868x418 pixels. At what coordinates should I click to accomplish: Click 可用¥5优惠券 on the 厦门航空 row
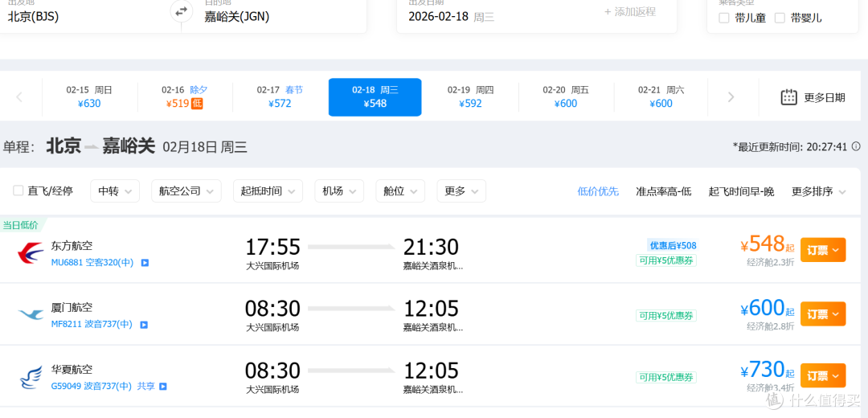coord(666,316)
